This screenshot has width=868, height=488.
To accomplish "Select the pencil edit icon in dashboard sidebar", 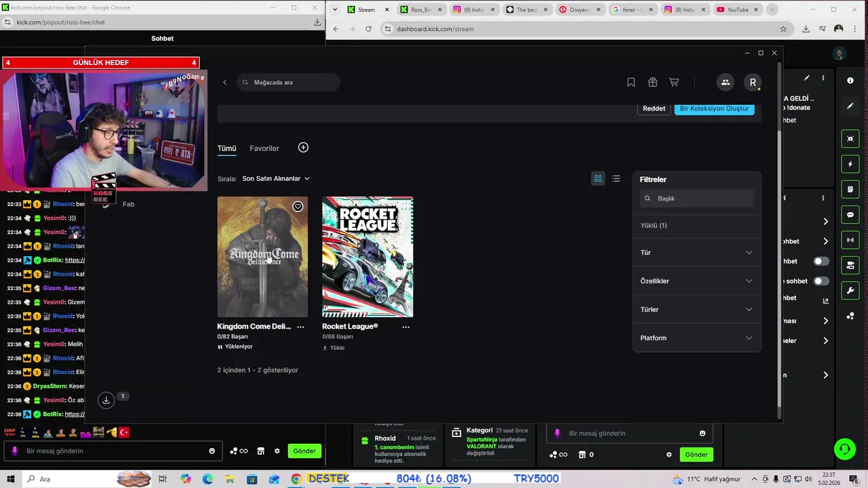I will (850, 106).
